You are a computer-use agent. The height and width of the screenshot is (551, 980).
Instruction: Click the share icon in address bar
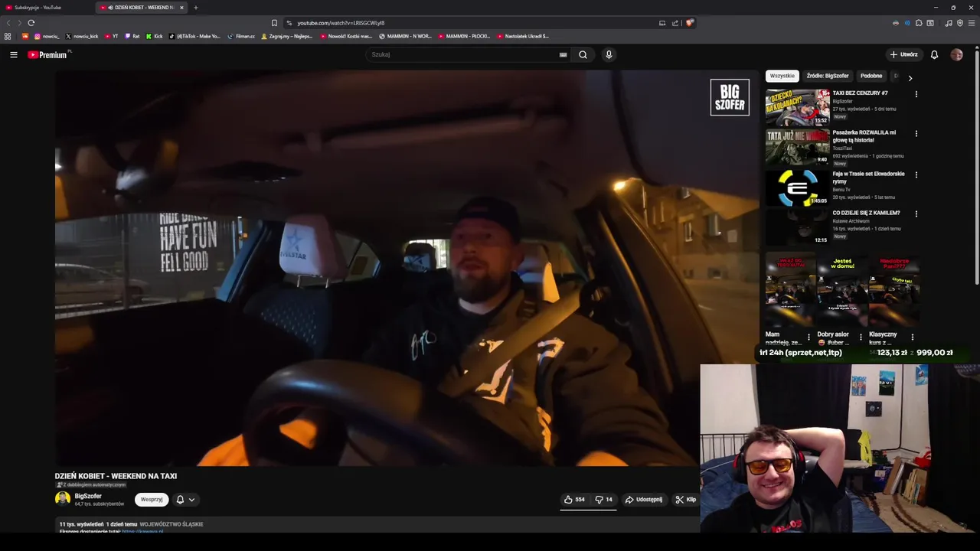675,23
